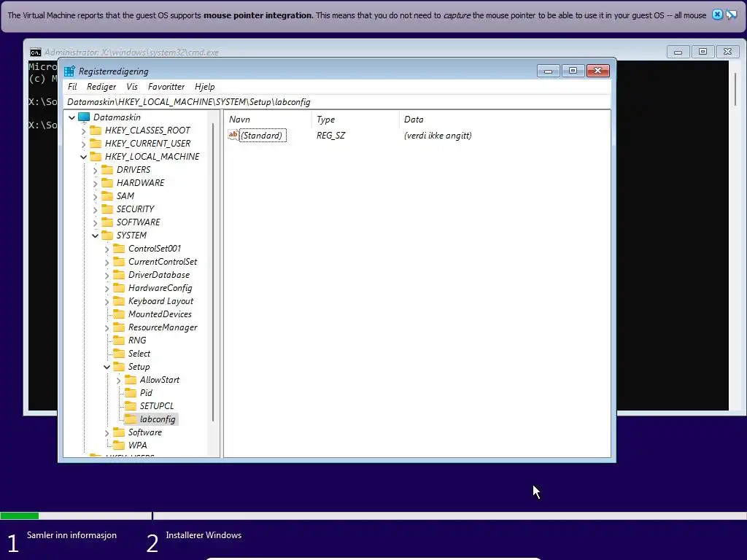The image size is (747, 560).
Task: Click the registry tree vertical scrollbar
Action: tap(213, 273)
